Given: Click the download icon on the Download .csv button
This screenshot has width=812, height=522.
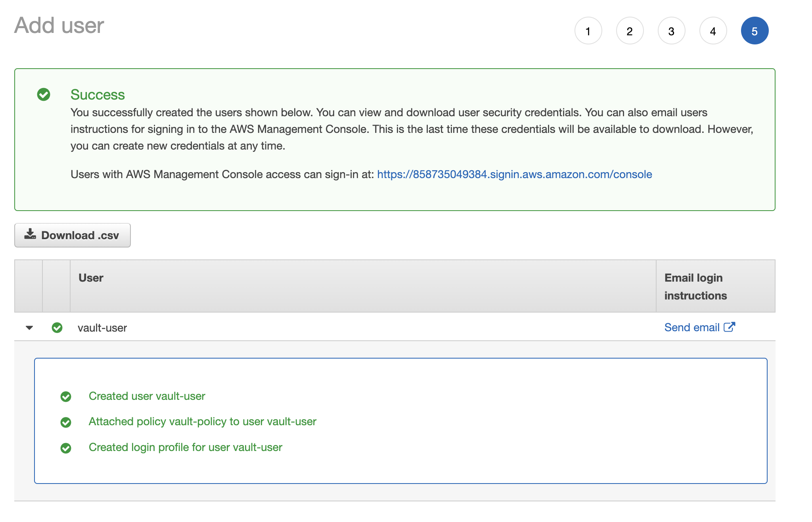Looking at the screenshot, I should pyautogui.click(x=30, y=234).
